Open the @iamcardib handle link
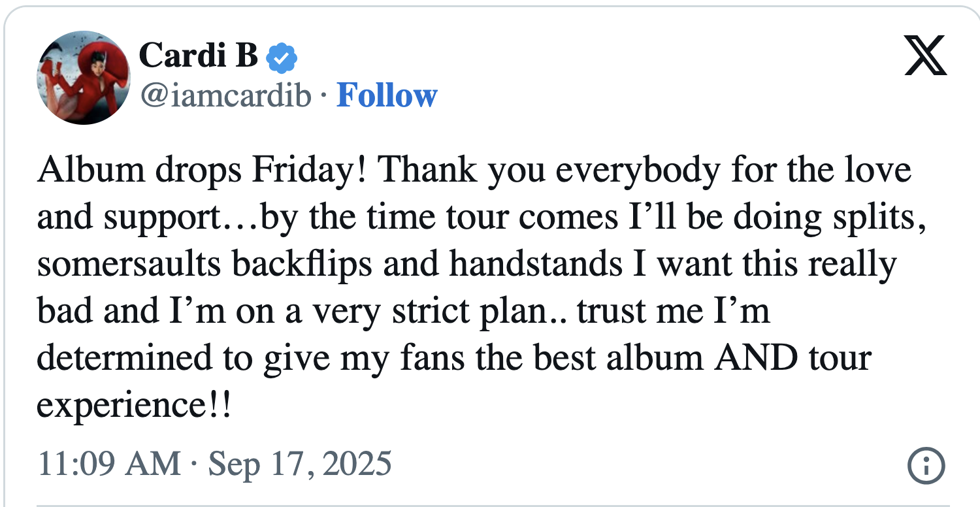The height and width of the screenshot is (507, 980). (x=225, y=97)
